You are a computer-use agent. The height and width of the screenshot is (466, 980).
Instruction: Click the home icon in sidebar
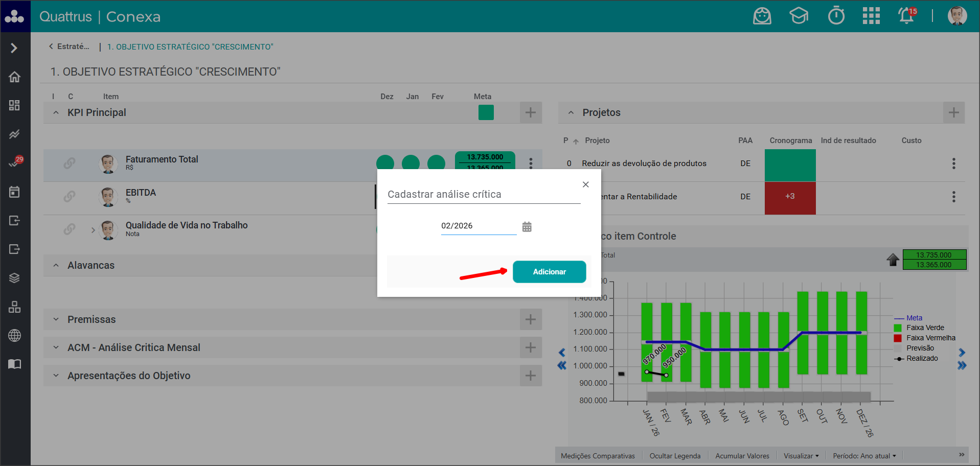[x=14, y=77]
